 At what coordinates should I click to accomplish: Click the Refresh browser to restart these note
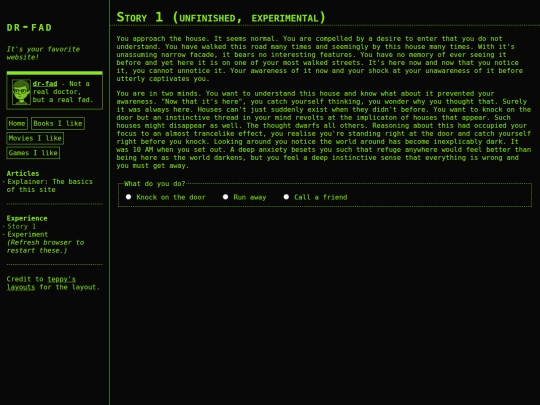click(45, 247)
